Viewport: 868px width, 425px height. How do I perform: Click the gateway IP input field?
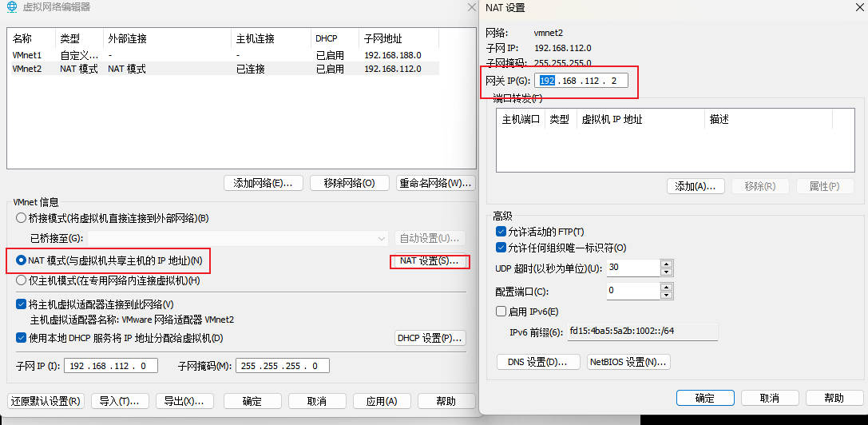pyautogui.click(x=581, y=81)
